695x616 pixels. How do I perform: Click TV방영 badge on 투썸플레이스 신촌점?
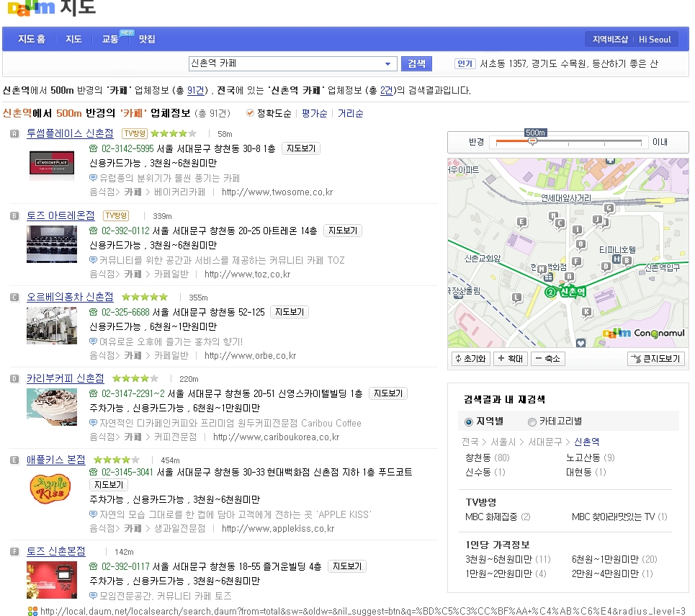pos(135,133)
